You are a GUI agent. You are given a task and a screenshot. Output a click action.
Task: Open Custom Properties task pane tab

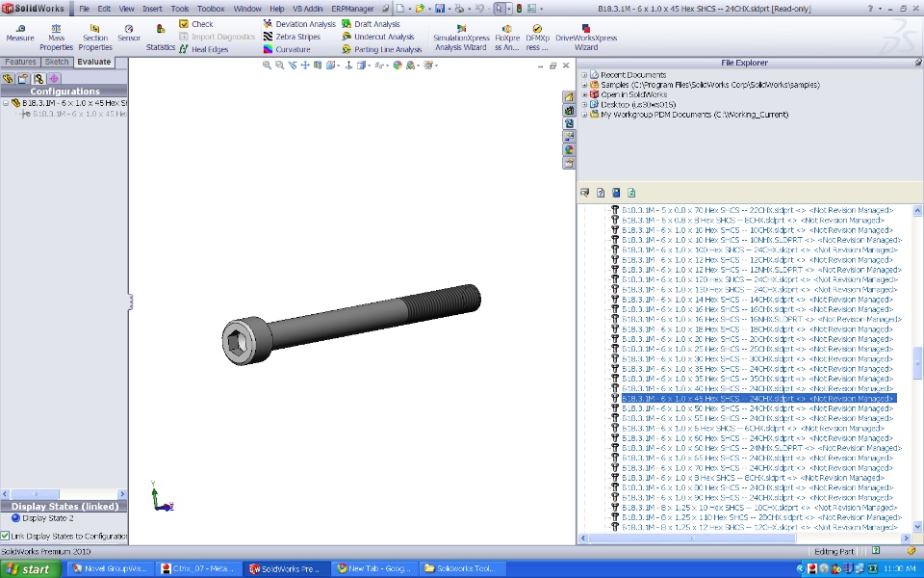pos(569,162)
